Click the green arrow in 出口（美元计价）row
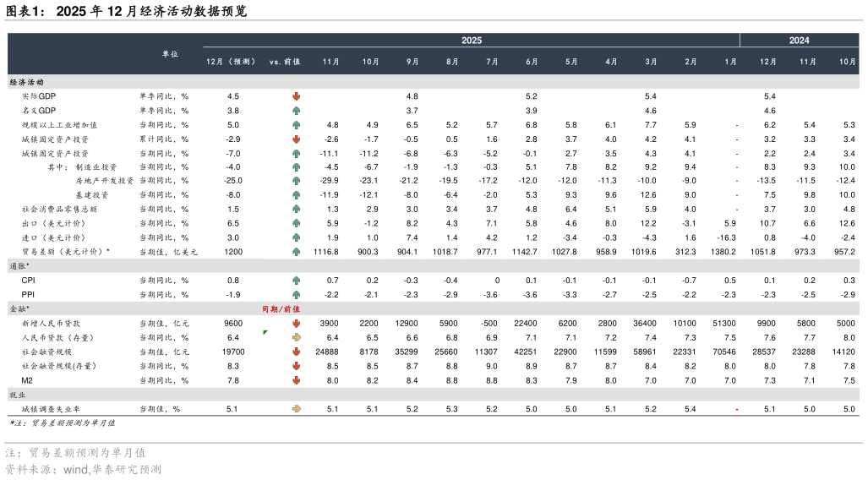 pos(296,223)
